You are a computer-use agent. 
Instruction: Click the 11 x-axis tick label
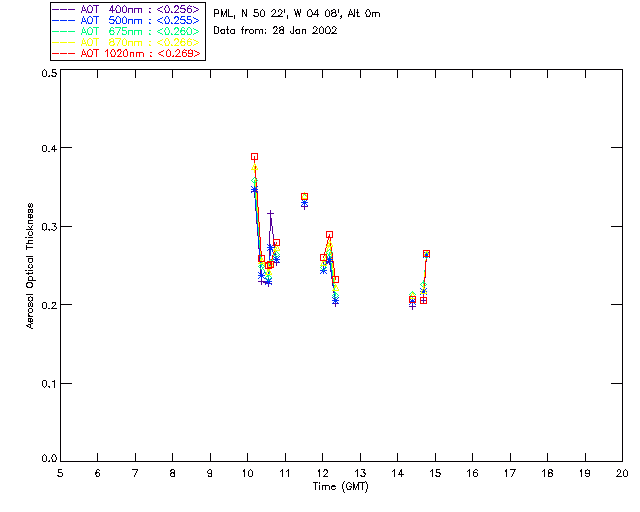pos(285,473)
